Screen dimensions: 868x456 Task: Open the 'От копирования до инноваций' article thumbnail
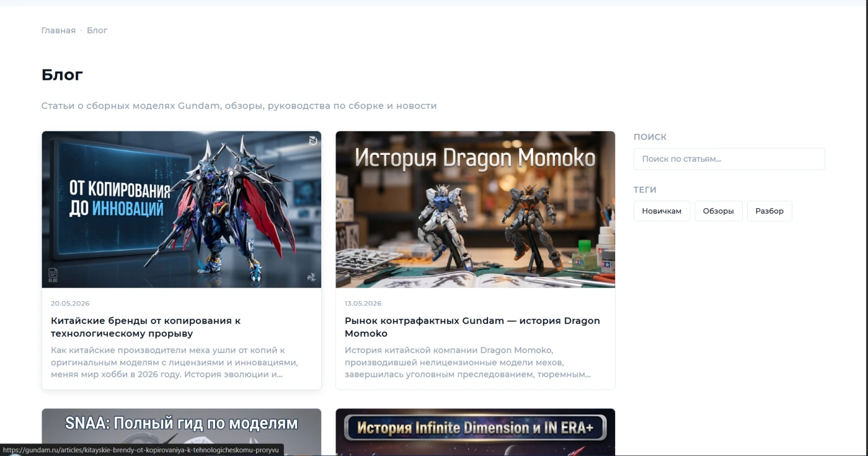182,209
